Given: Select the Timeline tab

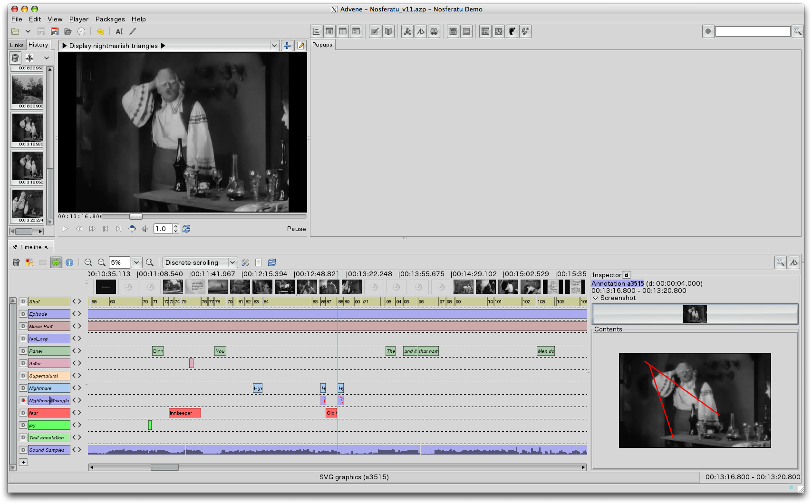Looking at the screenshot, I should pyautogui.click(x=30, y=247).
